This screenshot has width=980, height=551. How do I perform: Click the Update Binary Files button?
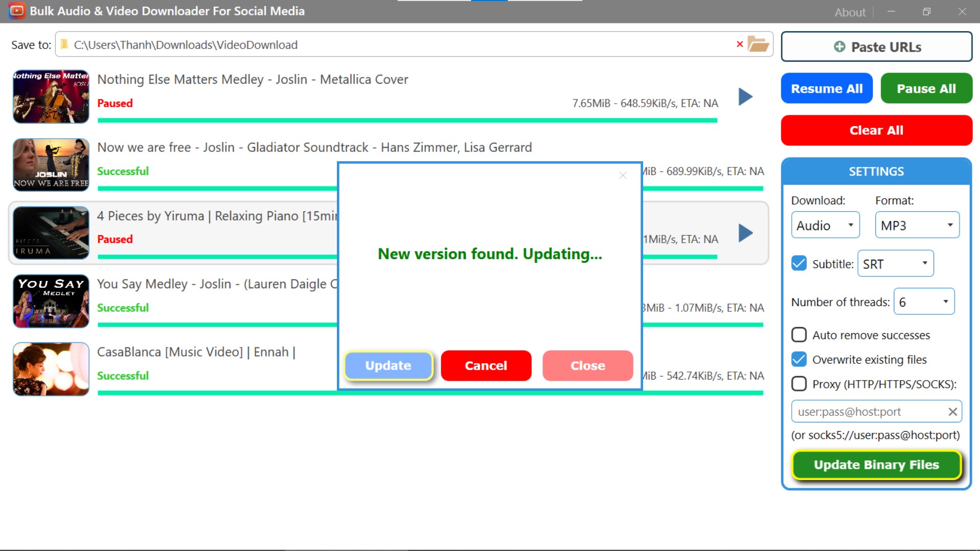(876, 465)
